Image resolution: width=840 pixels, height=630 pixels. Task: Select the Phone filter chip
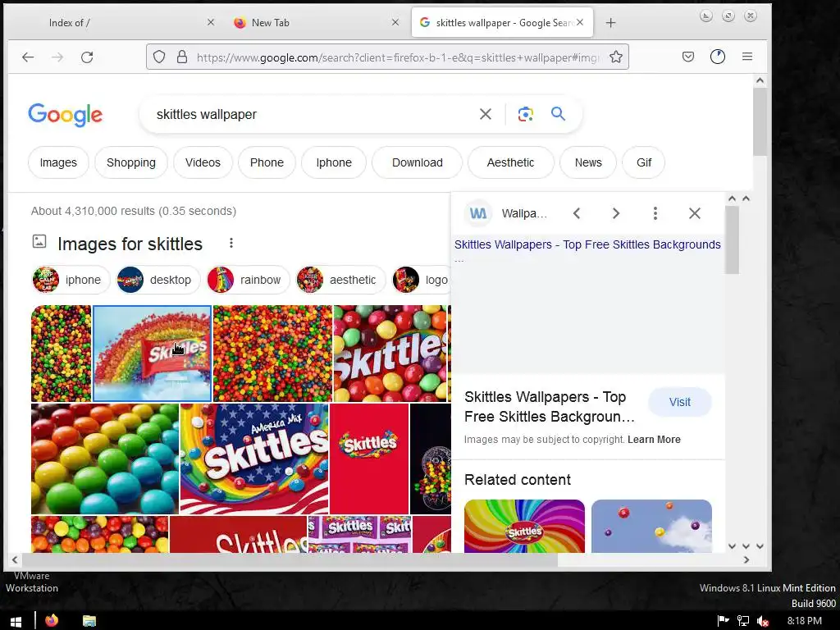pos(267,162)
